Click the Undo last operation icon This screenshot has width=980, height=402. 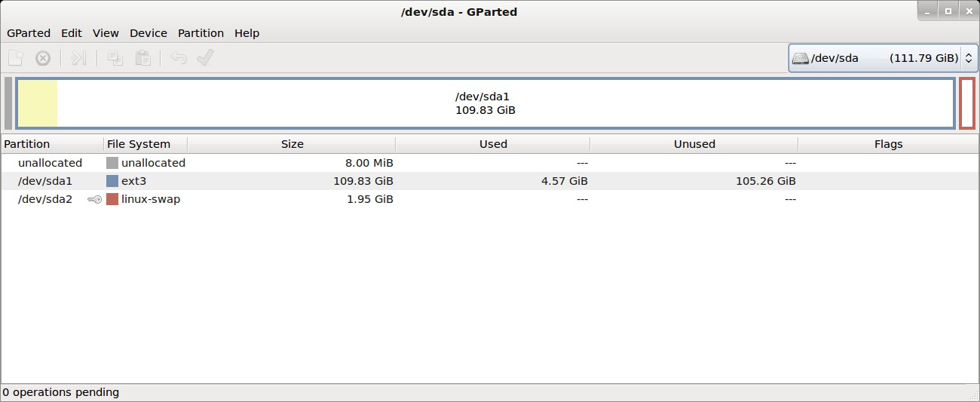179,58
